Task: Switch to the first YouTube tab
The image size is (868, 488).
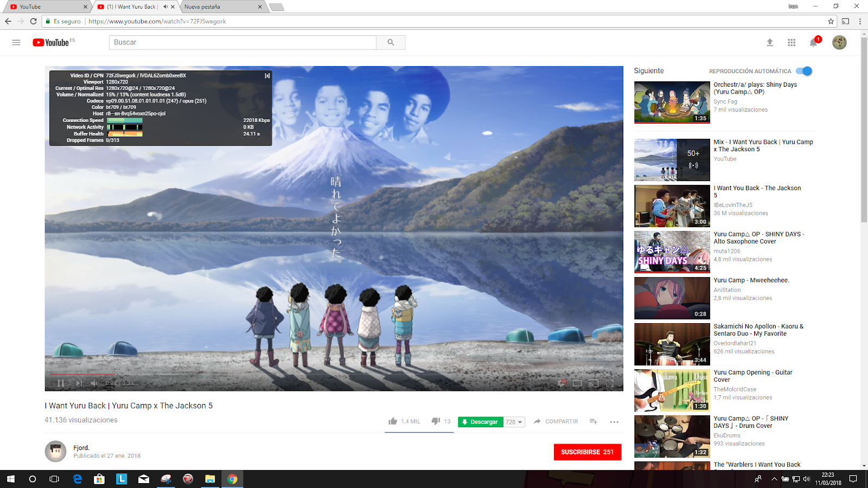Action: point(46,7)
